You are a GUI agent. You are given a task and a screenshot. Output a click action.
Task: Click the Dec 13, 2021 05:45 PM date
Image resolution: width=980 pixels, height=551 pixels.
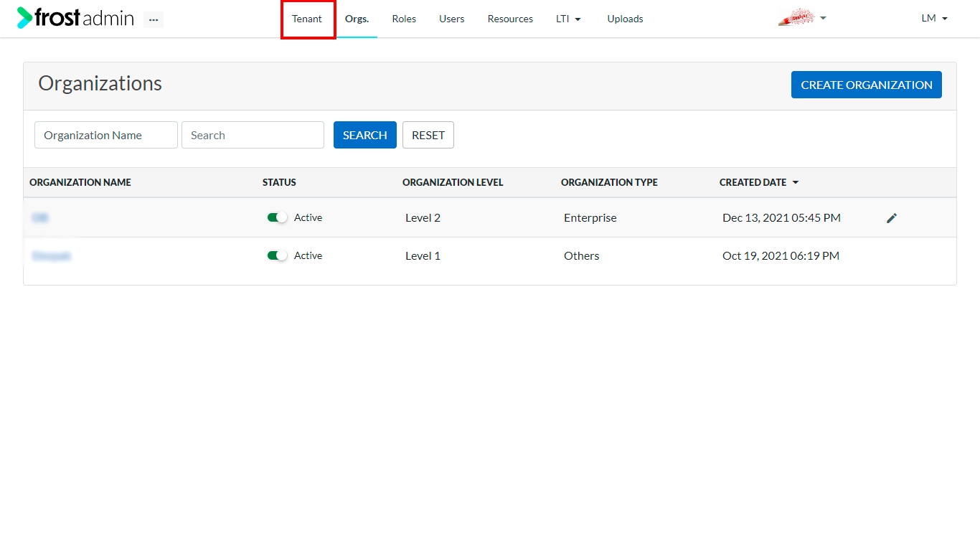(x=781, y=217)
